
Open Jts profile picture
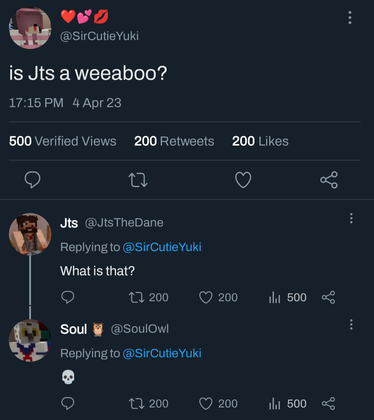(30, 234)
